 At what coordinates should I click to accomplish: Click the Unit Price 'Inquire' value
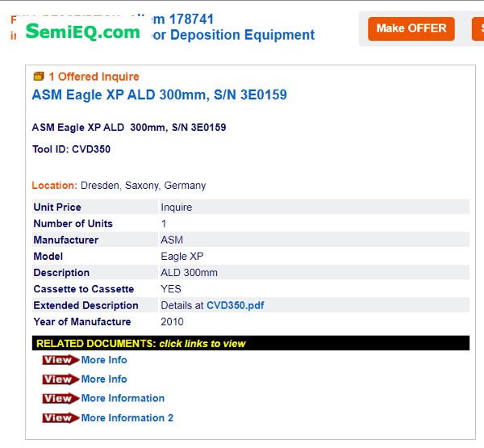point(176,207)
